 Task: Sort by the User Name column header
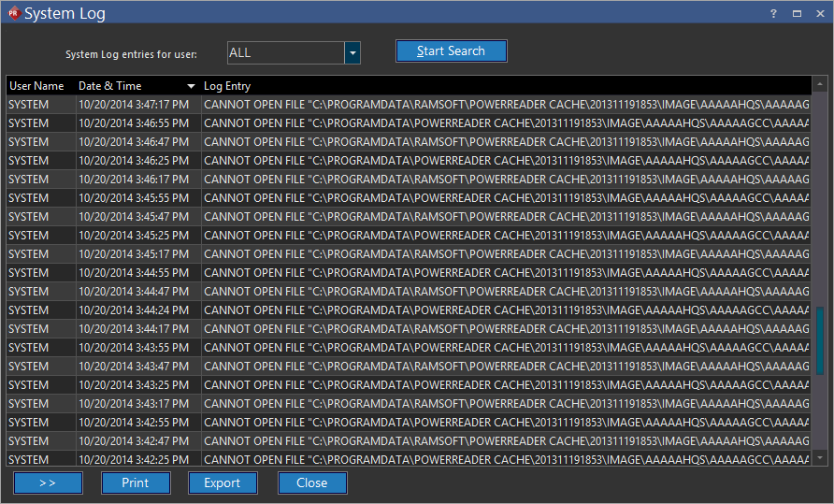pyautogui.click(x=37, y=86)
